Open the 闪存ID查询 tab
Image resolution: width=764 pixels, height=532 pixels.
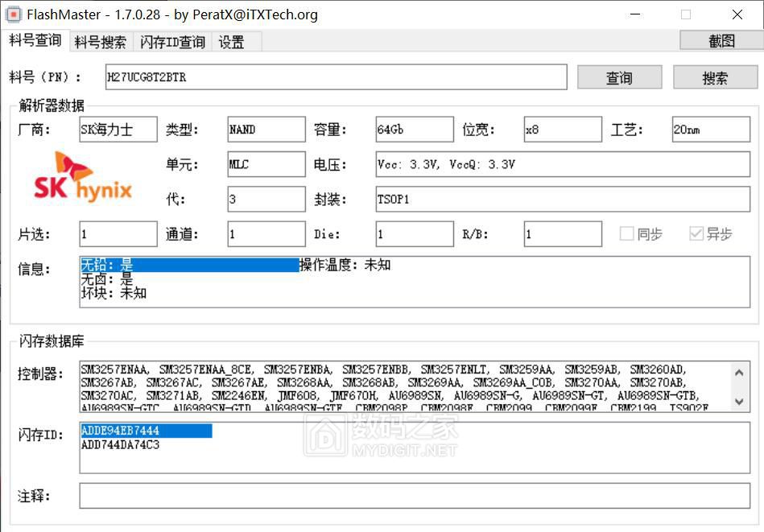(171, 41)
